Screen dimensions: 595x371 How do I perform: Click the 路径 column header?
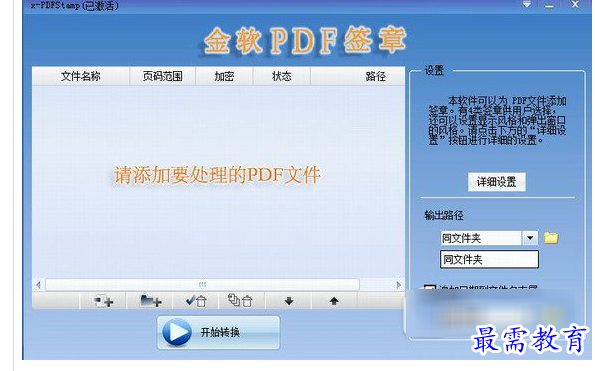click(358, 76)
